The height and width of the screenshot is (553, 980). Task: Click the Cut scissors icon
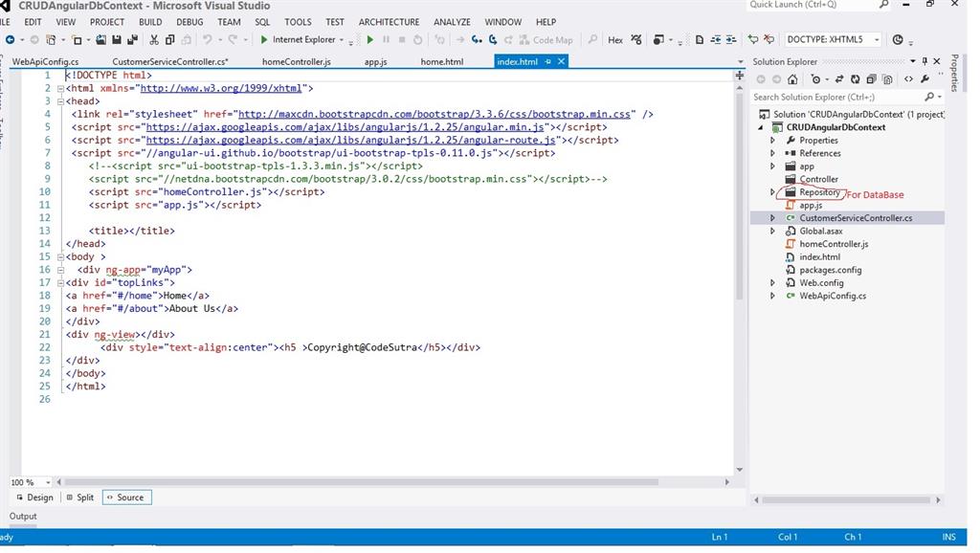[153, 40]
